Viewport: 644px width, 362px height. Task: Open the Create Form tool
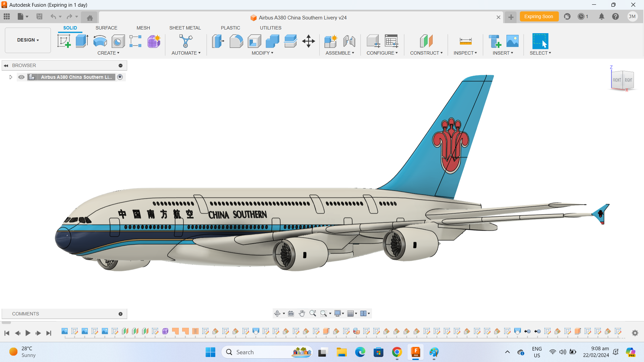click(x=154, y=41)
